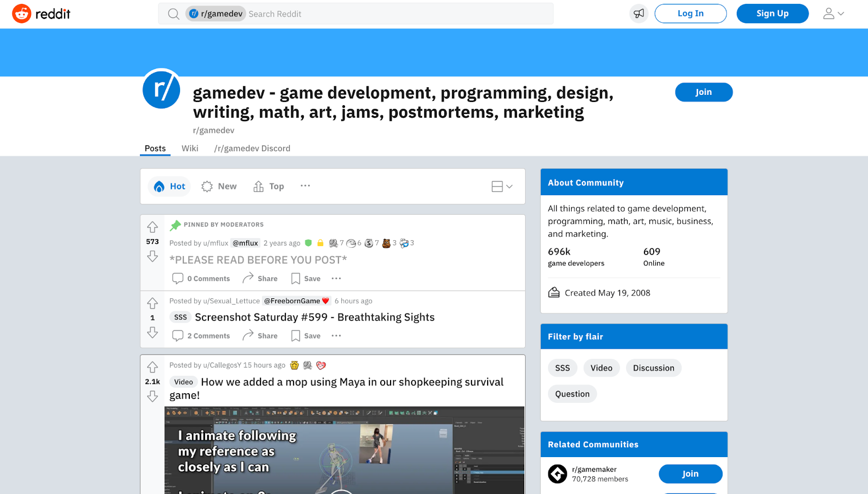
Task: Share the pinned PLEASE READ post
Action: (260, 279)
